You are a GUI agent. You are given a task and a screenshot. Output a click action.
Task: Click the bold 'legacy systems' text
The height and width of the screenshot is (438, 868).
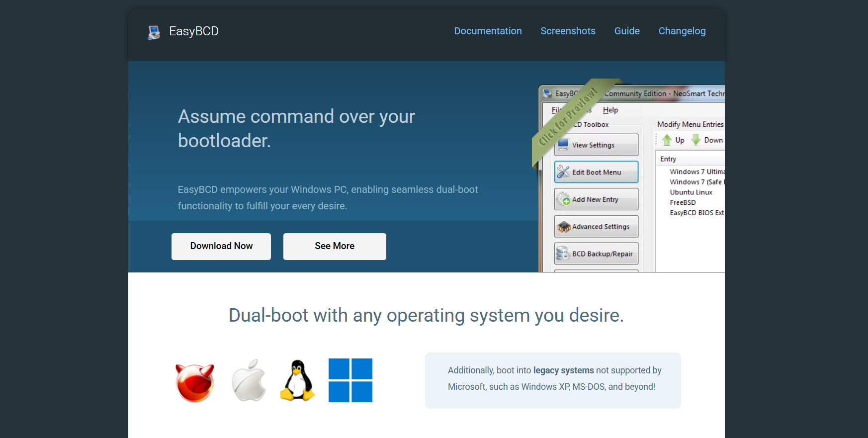563,370
